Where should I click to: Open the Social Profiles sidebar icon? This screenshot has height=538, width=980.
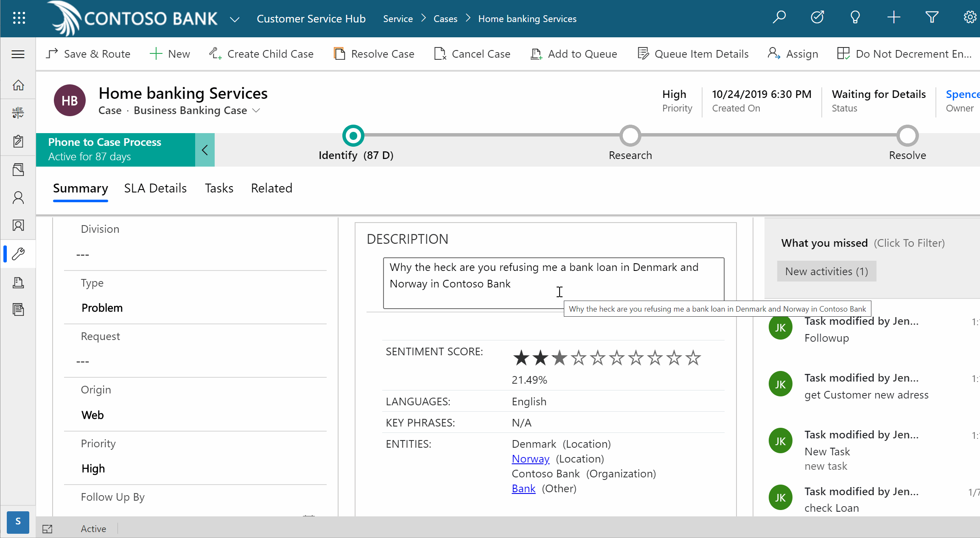[18, 226]
